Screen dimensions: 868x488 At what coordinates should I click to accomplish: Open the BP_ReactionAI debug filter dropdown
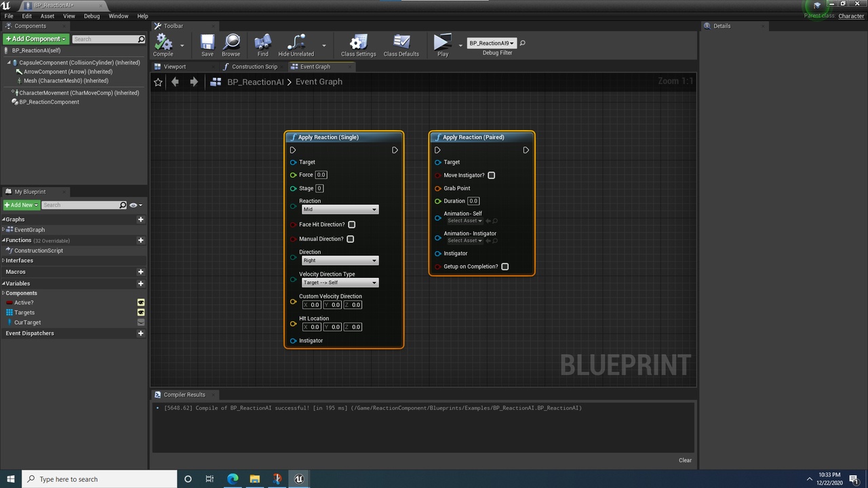pyautogui.click(x=492, y=43)
